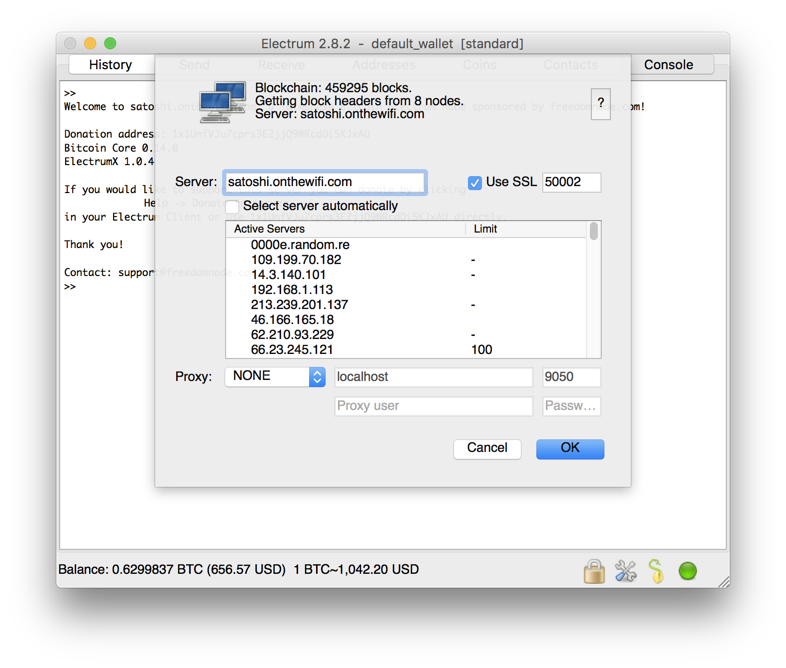Image resolution: width=786 pixels, height=668 pixels.
Task: Open preferences via the tools icon
Action: 626,571
